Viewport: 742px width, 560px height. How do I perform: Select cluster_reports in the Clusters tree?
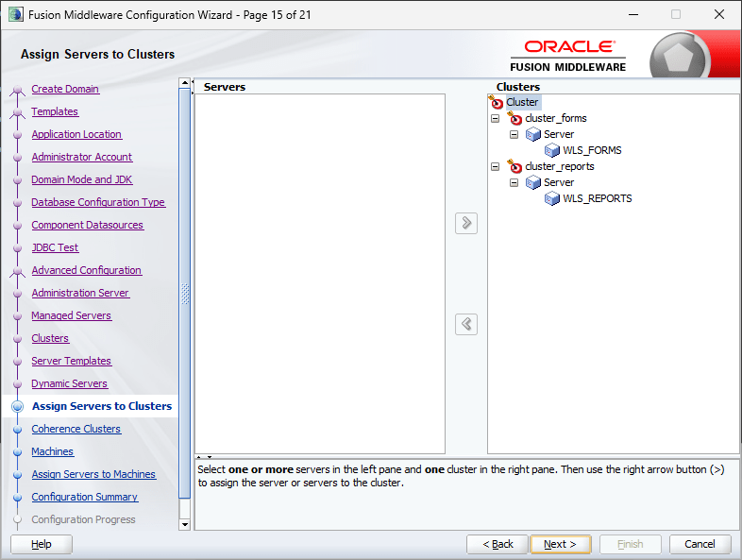(x=560, y=166)
